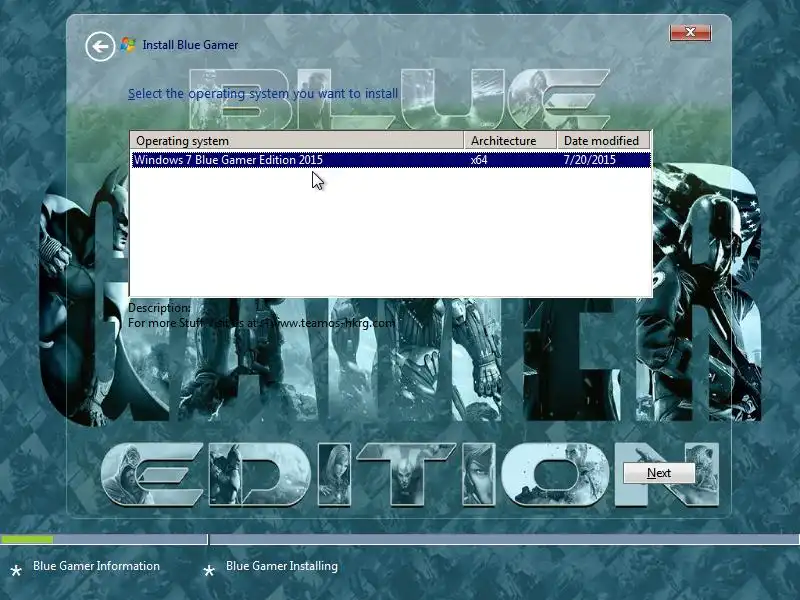This screenshot has height=600, width=800.
Task: Click the Description label text
Action: [159, 308]
